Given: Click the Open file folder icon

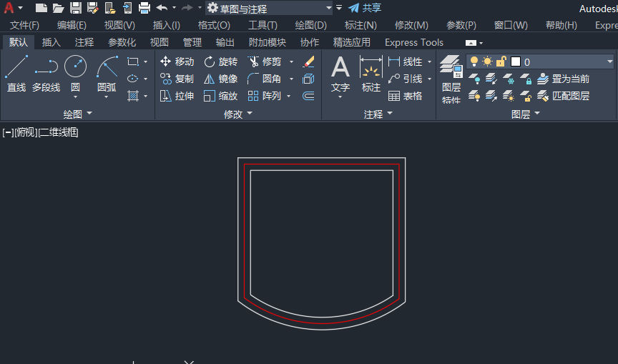Looking at the screenshot, I should [x=59, y=8].
